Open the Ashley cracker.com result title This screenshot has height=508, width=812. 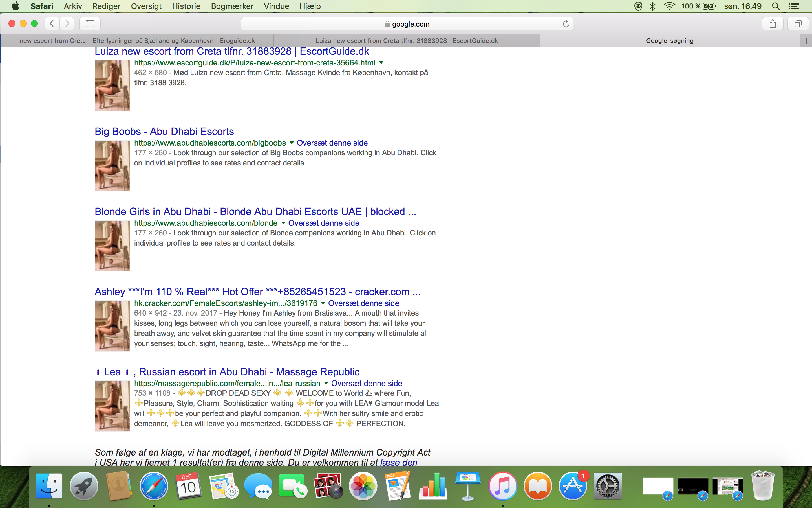[257, 292]
